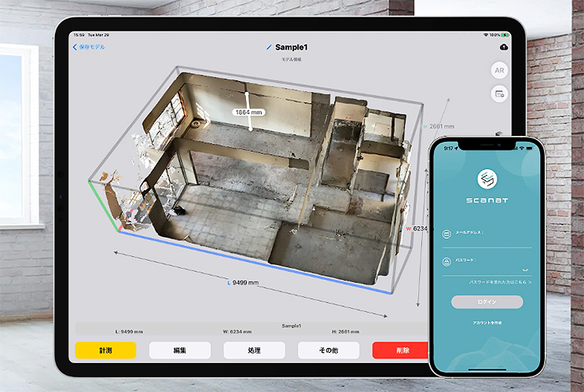Click the mail icon beside メールアドレス

coord(446,233)
